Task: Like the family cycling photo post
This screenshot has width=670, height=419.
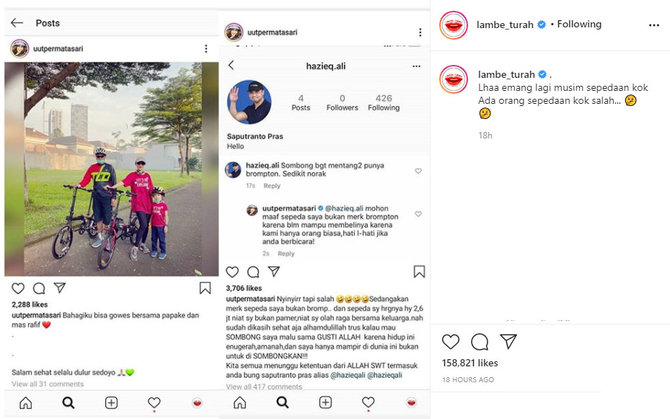Action: coord(18,288)
